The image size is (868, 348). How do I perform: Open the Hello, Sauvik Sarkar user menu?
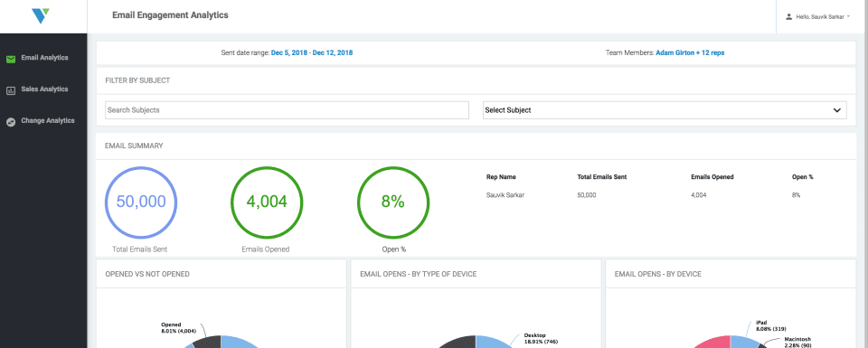pyautogui.click(x=818, y=17)
